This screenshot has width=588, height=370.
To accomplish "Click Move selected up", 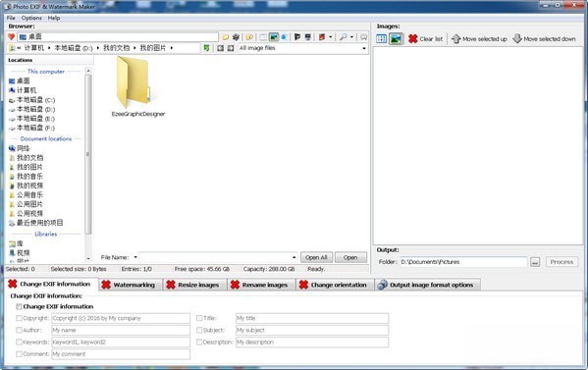I will coord(479,38).
